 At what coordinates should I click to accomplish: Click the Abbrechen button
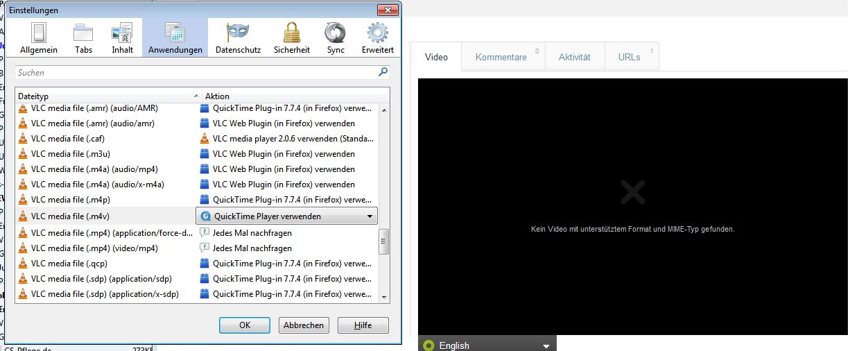tap(304, 325)
